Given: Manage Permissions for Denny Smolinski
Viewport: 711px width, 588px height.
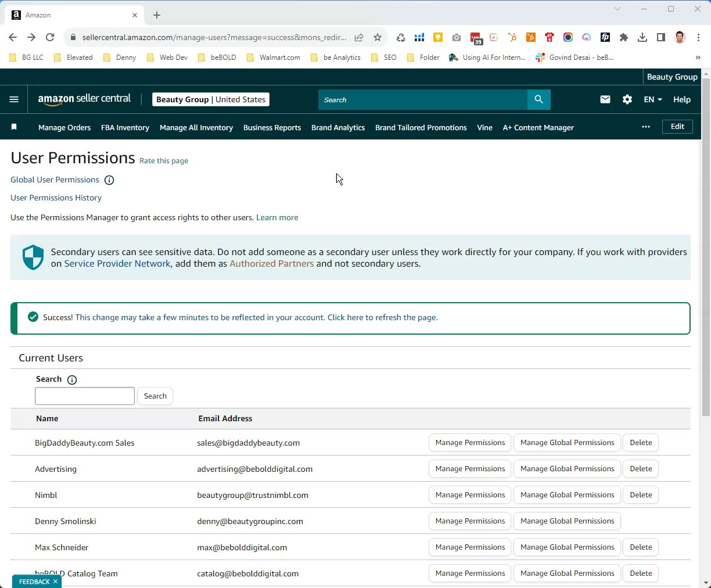Looking at the screenshot, I should [x=470, y=521].
